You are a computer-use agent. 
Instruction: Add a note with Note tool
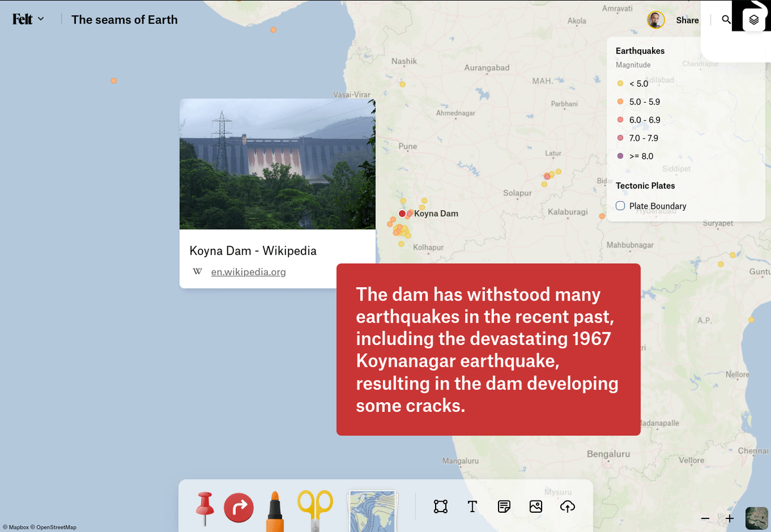click(x=504, y=507)
